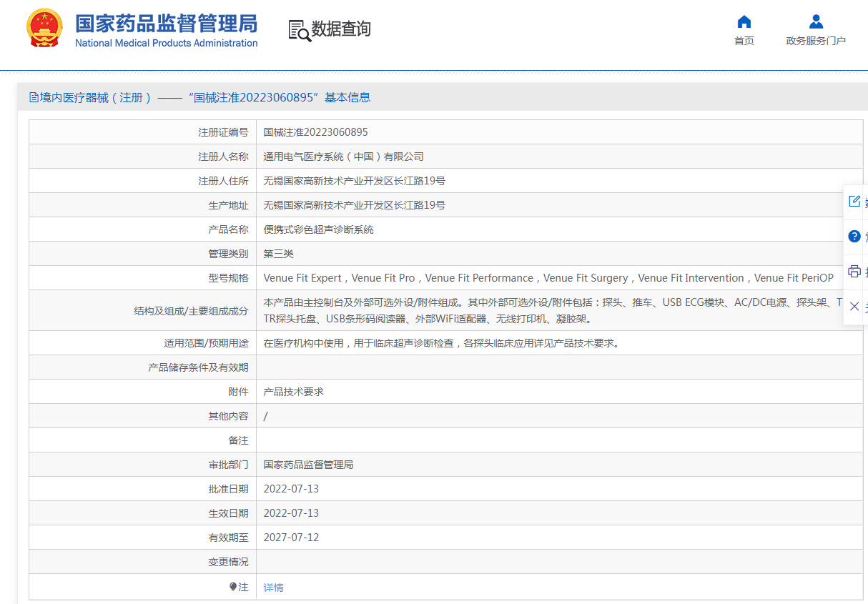The width and height of the screenshot is (868, 604).
Task: Click the 数据查询 header title
Action: tap(341, 29)
